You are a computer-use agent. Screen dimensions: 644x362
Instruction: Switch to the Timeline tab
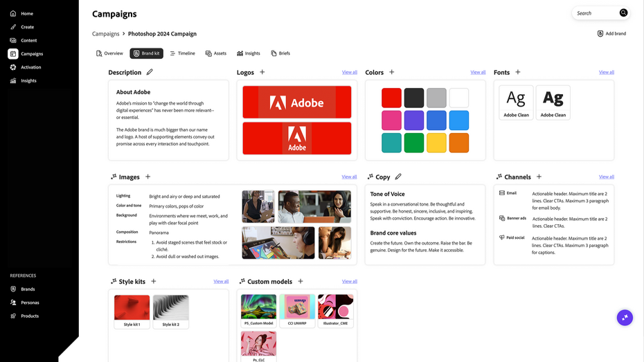point(182,53)
